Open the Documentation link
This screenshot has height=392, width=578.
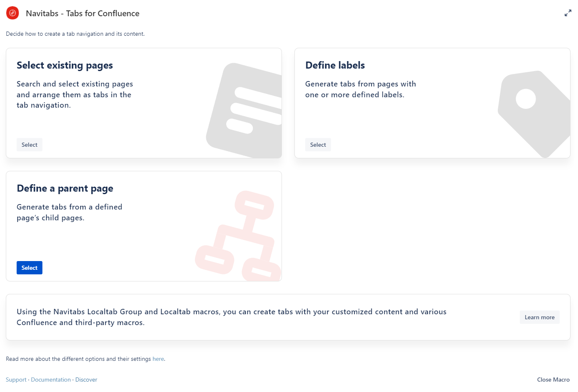[51, 380]
